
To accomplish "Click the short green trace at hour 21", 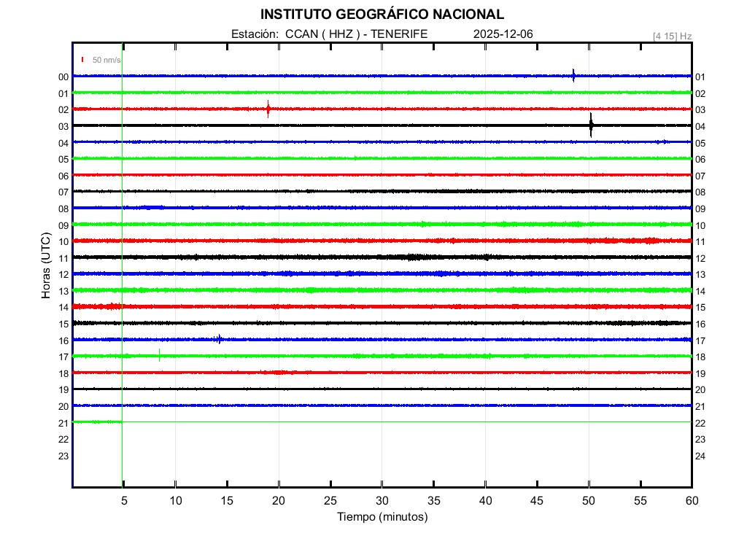I will coord(97,421).
